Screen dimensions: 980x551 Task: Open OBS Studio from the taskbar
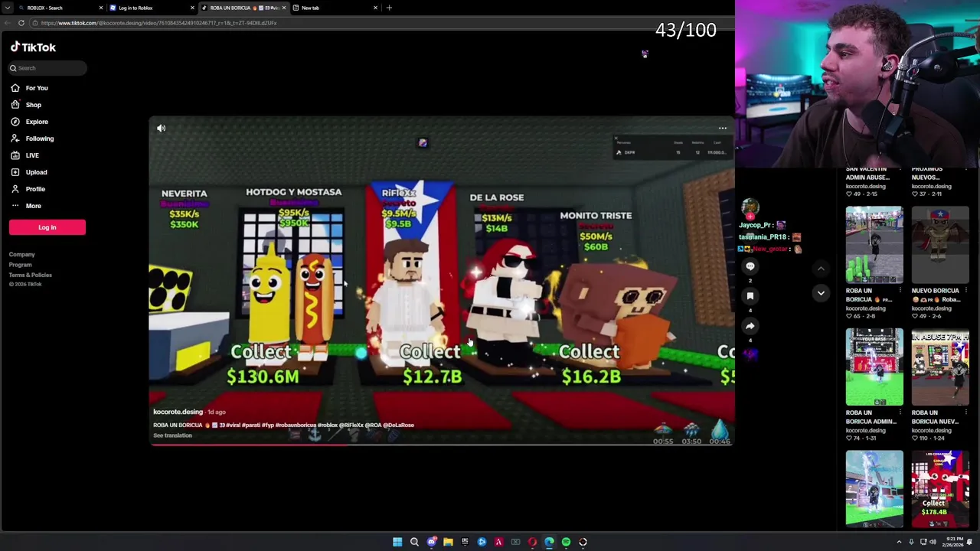point(583,542)
